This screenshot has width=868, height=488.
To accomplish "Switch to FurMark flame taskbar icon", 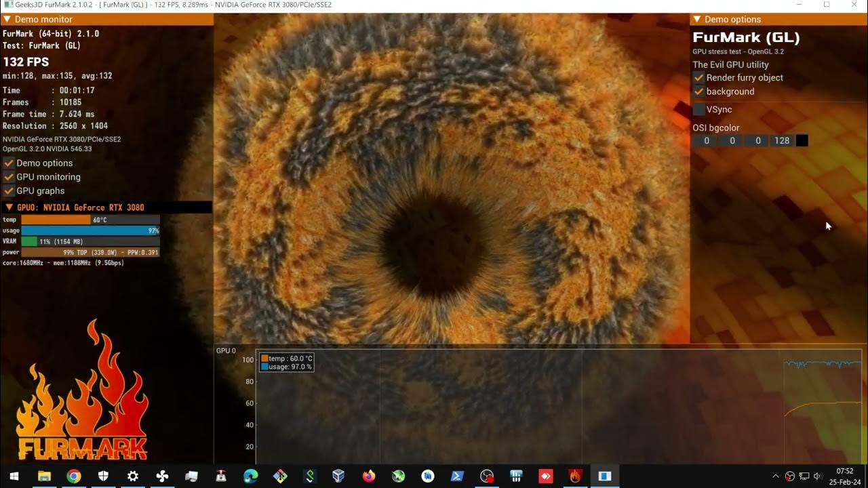I will (x=575, y=476).
